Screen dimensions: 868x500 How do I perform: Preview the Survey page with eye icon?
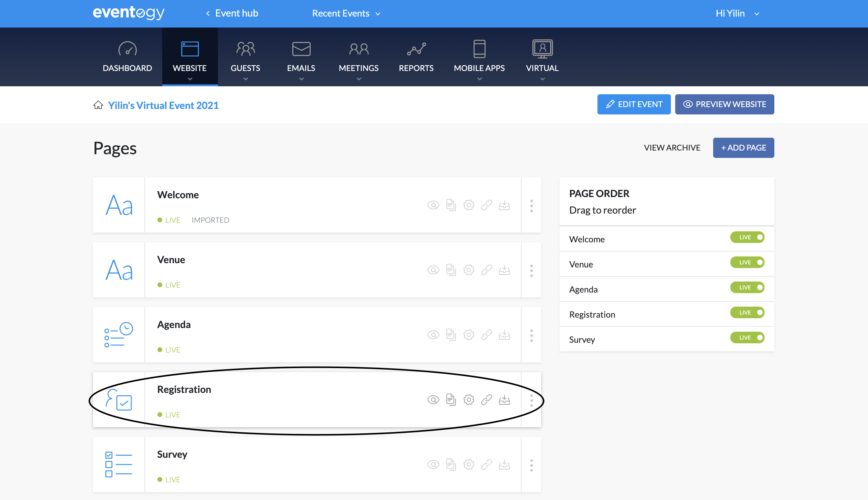tap(433, 465)
